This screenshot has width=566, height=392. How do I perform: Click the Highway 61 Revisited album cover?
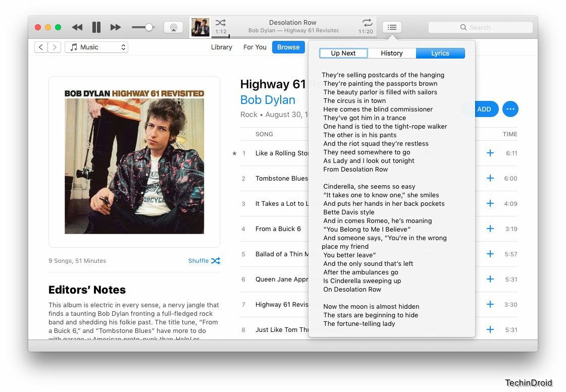[134, 162]
